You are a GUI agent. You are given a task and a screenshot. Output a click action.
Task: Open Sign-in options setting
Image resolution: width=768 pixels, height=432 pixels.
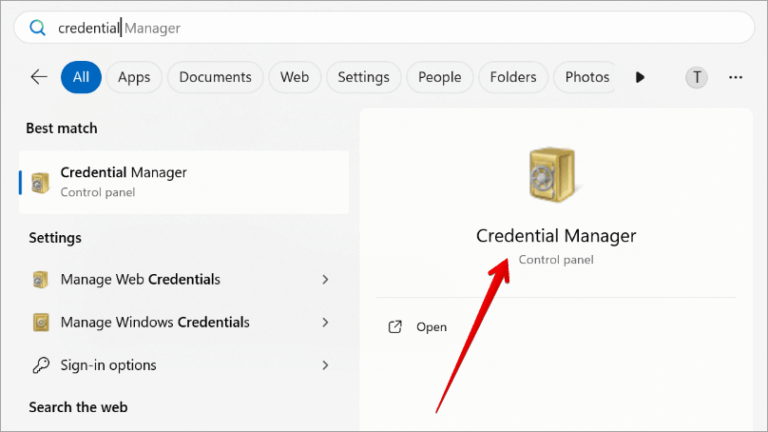pos(182,365)
